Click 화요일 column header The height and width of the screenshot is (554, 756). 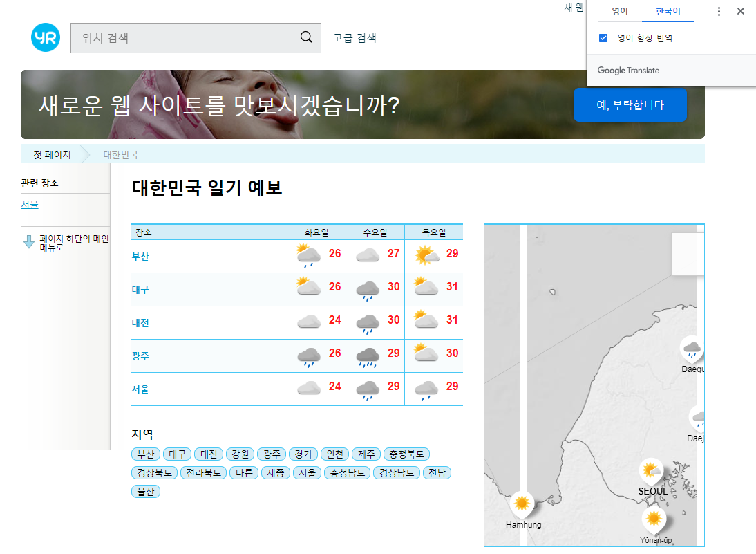click(316, 232)
